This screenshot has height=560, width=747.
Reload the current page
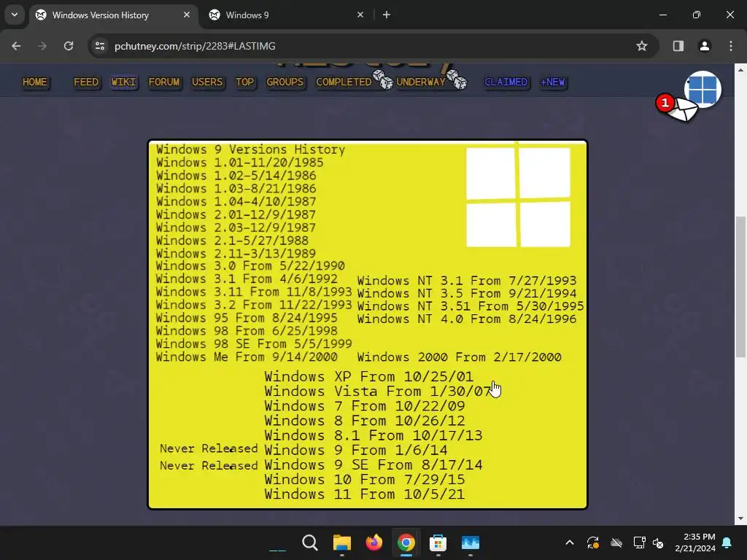point(69,46)
